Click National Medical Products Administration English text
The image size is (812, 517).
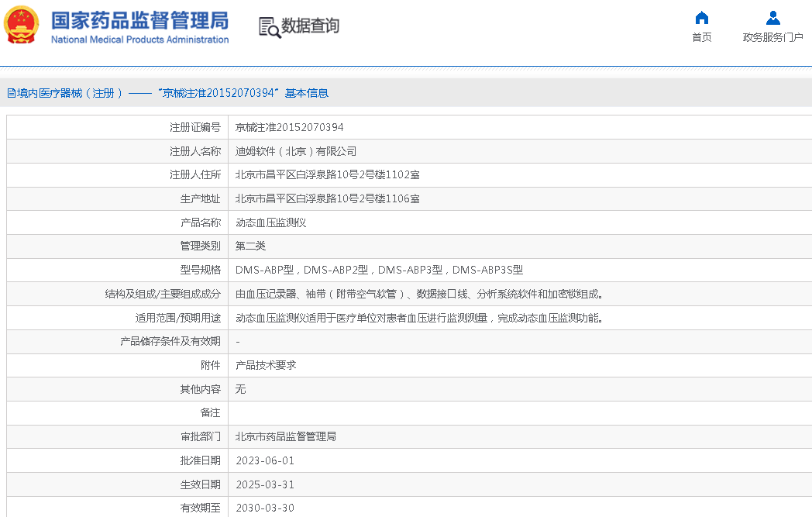point(139,40)
